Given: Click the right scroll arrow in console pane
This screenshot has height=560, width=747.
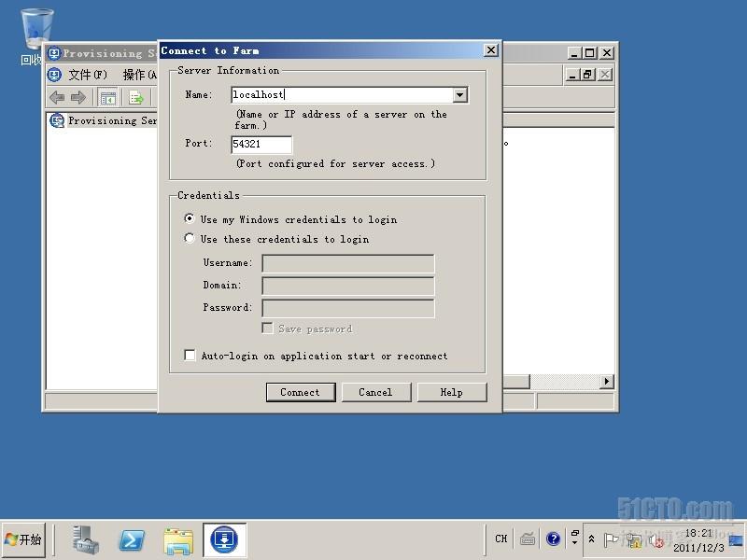Looking at the screenshot, I should 606,382.
